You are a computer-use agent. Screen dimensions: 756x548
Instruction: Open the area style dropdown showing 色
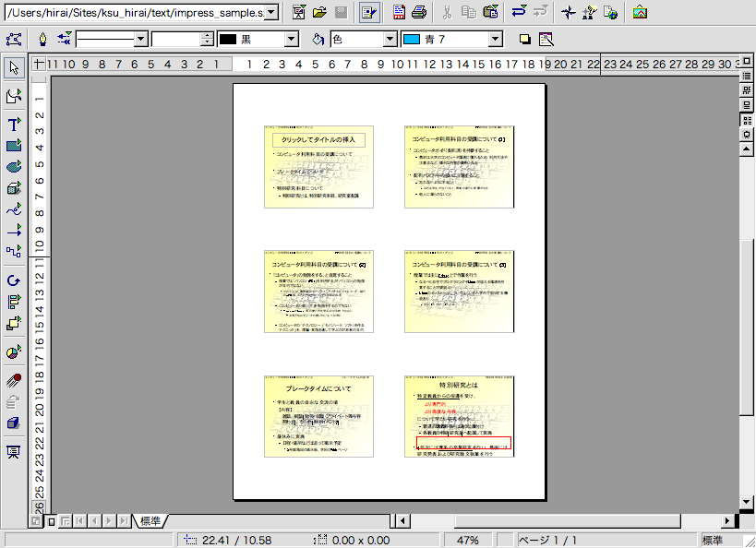point(390,39)
